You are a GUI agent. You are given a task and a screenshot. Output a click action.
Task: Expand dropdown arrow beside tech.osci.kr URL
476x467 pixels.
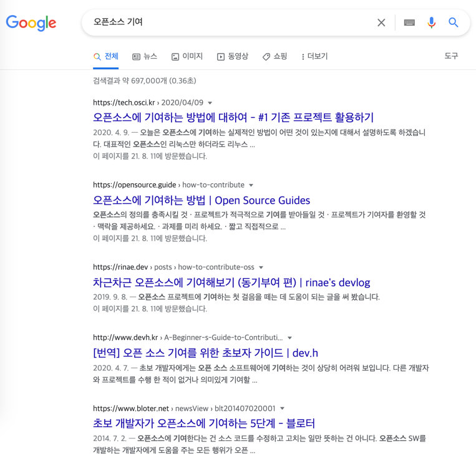pos(210,103)
